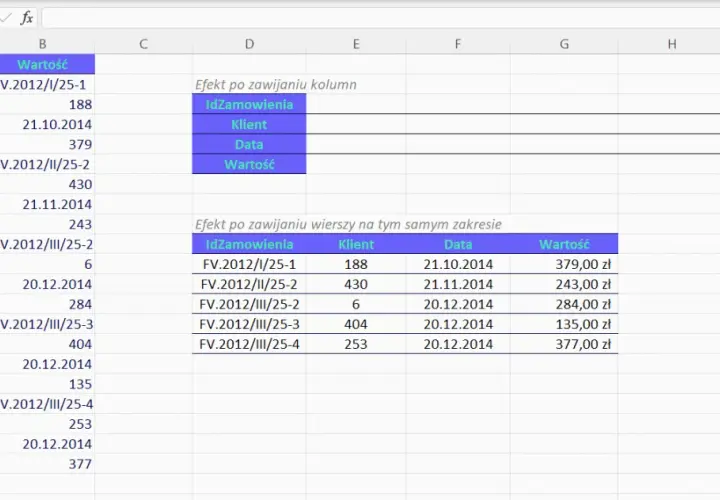Screen dimensions: 720x500
Task: Select column G header
Action: click(x=564, y=44)
